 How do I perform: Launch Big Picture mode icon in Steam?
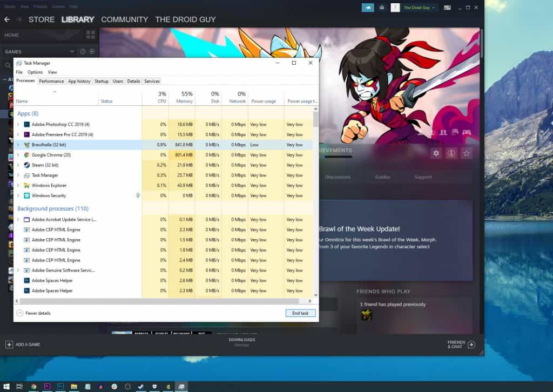click(447, 8)
